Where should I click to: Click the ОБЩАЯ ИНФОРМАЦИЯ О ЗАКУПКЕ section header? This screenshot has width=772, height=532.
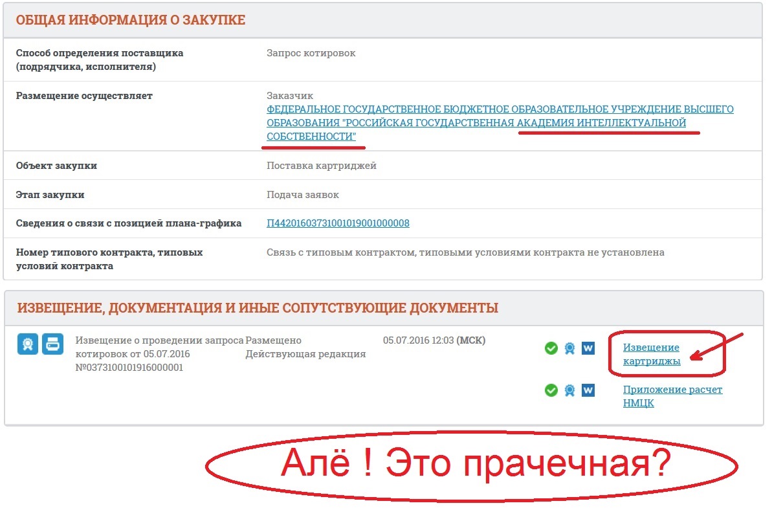pos(131,20)
